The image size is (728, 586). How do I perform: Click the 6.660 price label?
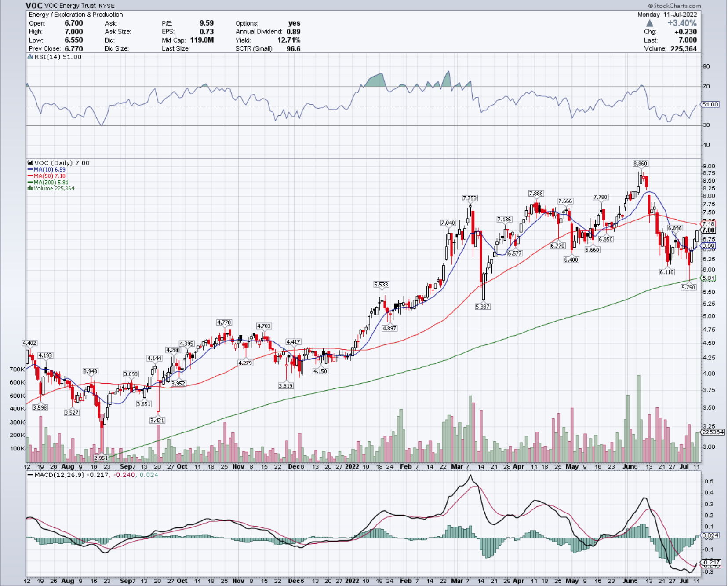point(592,250)
